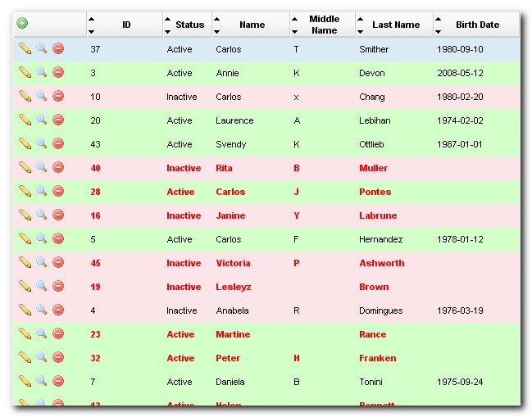Edit Janine Labrune record with pencil

pos(25,215)
